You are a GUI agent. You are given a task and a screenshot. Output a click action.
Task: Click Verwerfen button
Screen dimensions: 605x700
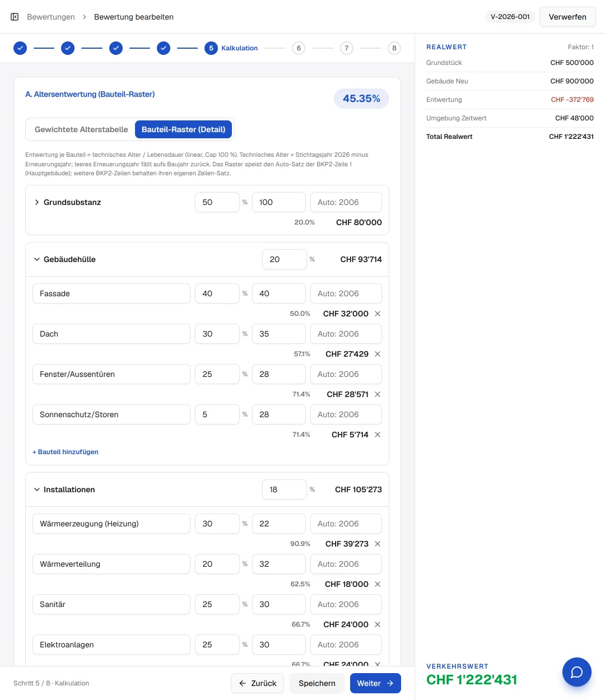567,17
